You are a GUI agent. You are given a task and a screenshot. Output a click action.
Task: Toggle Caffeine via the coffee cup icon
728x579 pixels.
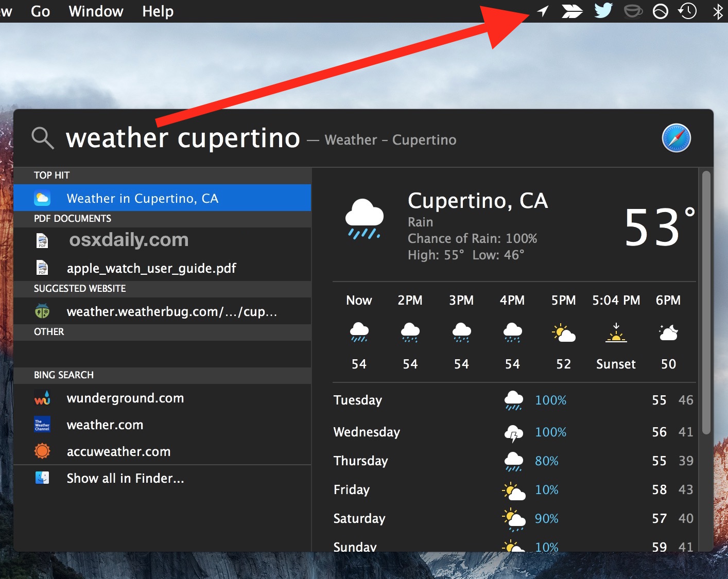tap(633, 11)
